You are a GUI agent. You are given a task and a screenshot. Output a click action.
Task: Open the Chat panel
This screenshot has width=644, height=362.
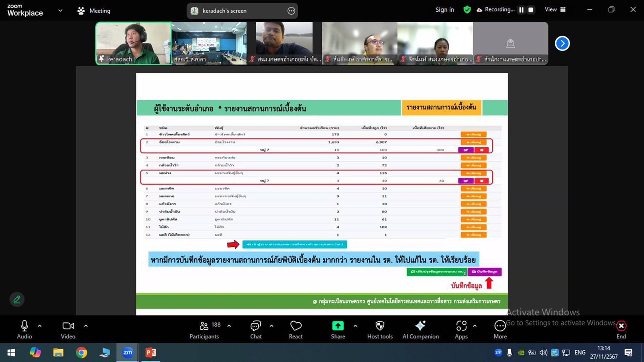pyautogui.click(x=256, y=329)
